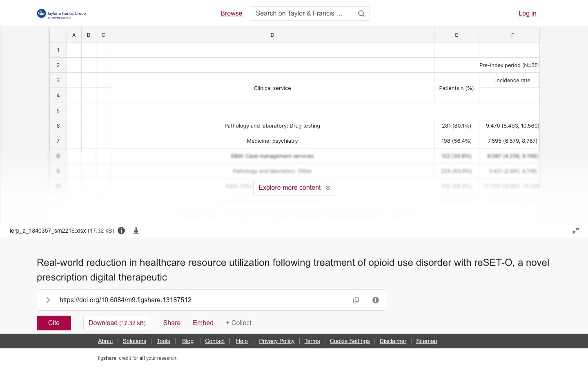Open Contact footer link
Screen dimensions: 588x368
215,341
